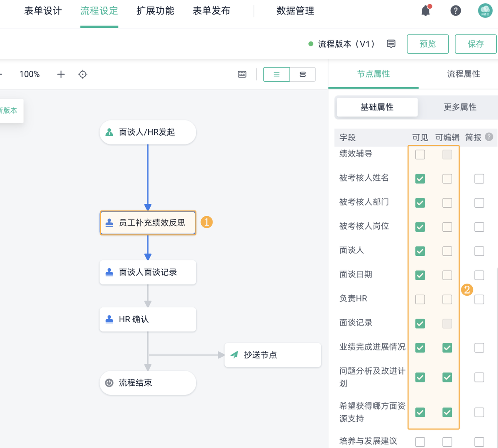Screen dimensions: 498x448
Task: Click the help question mark icon
Action: click(456, 11)
